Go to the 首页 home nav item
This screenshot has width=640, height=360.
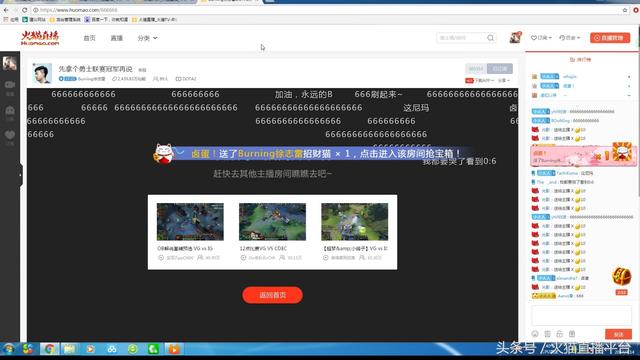pos(89,38)
